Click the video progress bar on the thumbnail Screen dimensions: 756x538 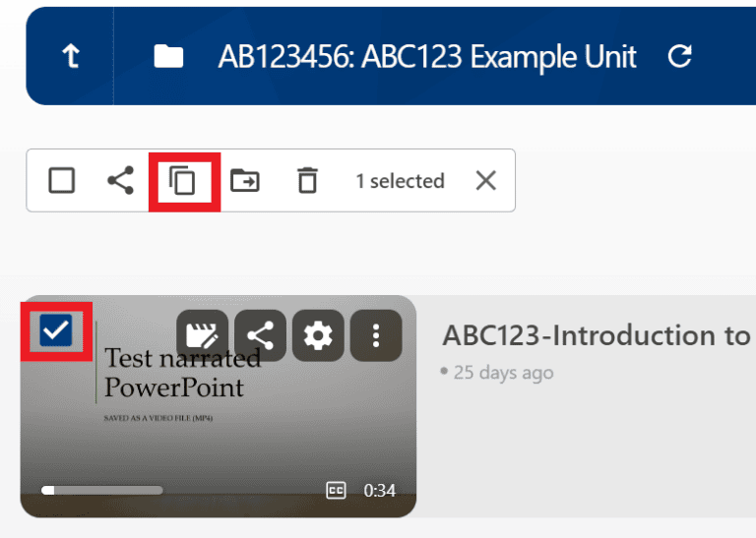point(102,490)
